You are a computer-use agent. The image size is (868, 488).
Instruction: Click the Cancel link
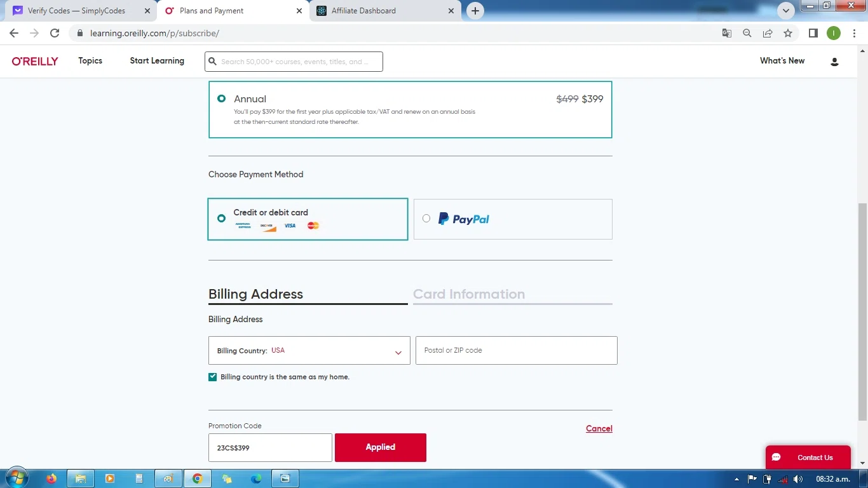click(x=599, y=428)
